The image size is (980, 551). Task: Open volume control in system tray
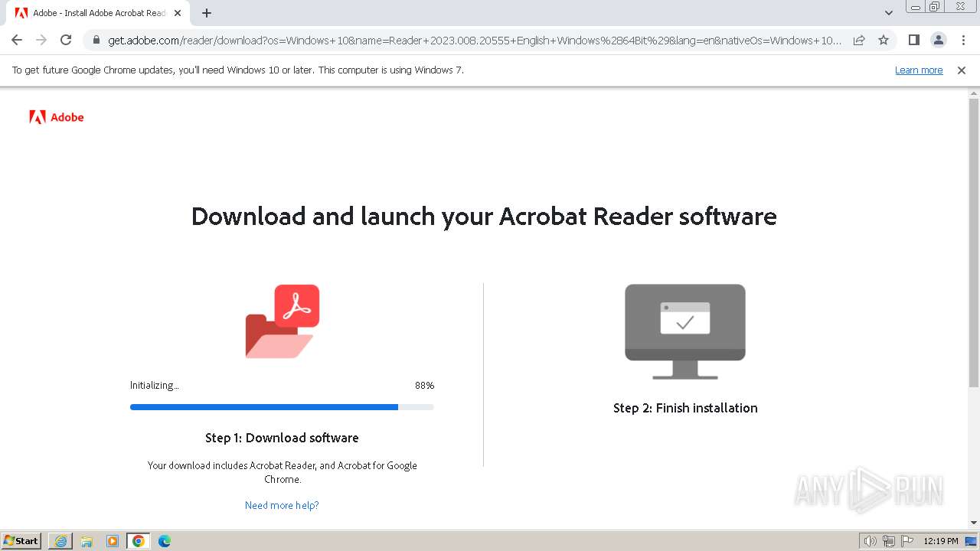870,541
